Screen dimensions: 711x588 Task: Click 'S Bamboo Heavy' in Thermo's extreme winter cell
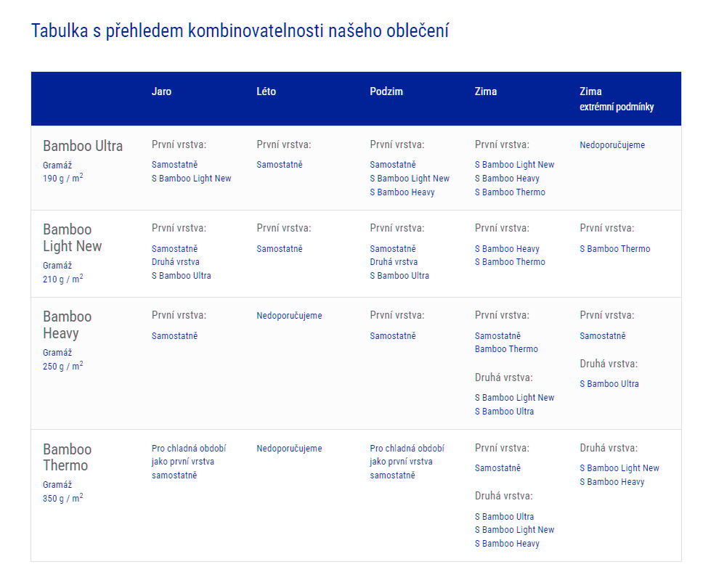pos(612,482)
